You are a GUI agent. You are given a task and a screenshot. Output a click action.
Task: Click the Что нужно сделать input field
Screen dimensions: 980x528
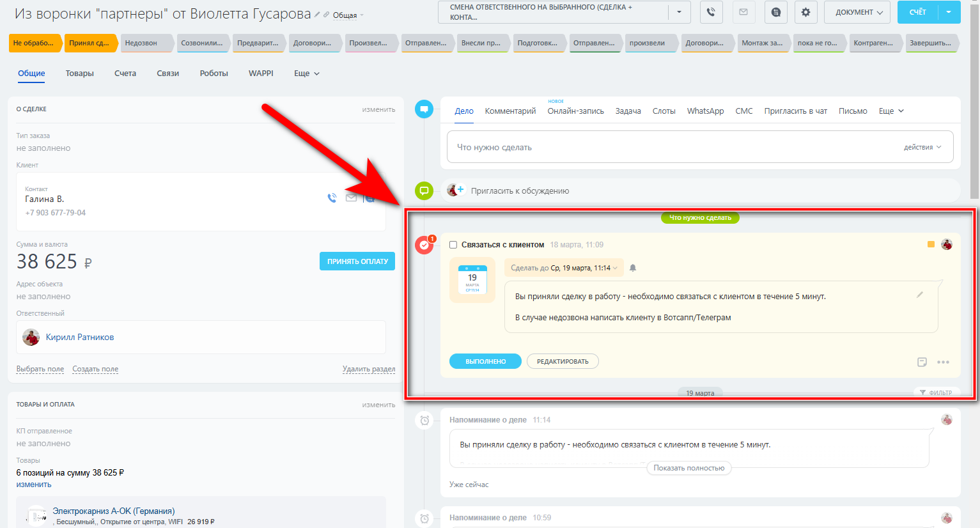700,147
